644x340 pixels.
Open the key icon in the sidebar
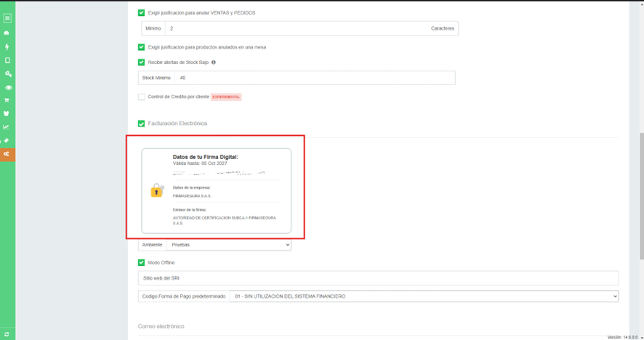point(8,74)
